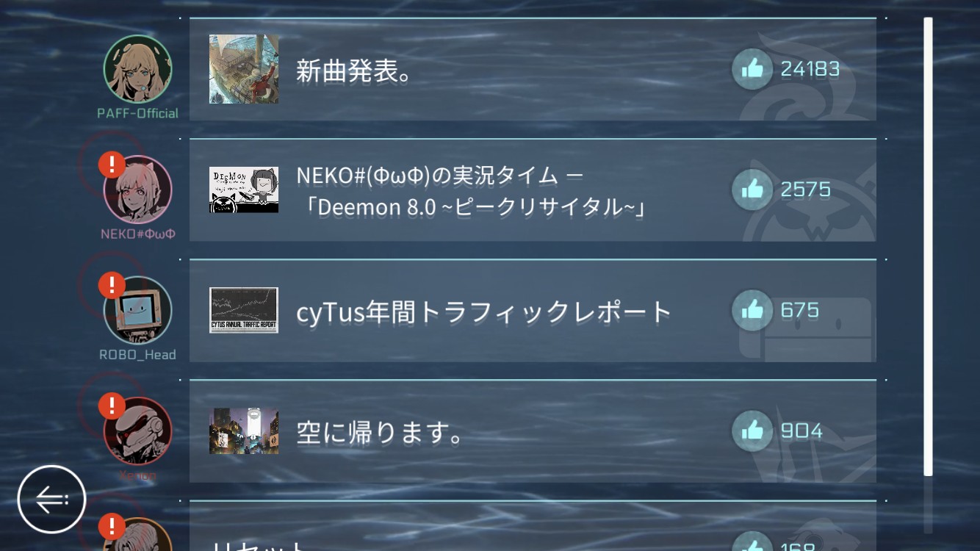Like the 新曲発表。 post thumbs-up
This screenshot has width=980, height=551.
coord(752,69)
